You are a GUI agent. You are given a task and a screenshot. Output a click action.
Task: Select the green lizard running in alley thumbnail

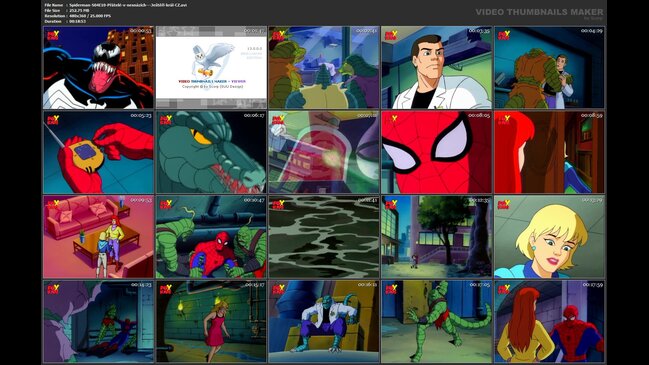(x=436, y=322)
